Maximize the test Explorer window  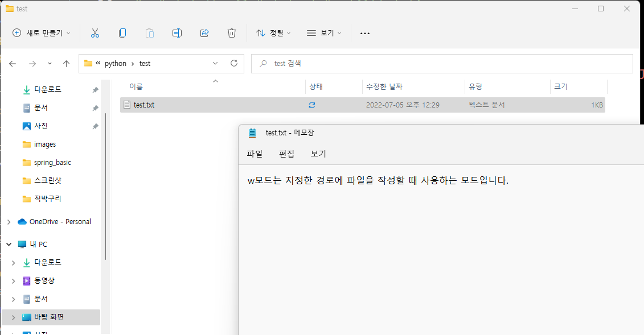601,9
